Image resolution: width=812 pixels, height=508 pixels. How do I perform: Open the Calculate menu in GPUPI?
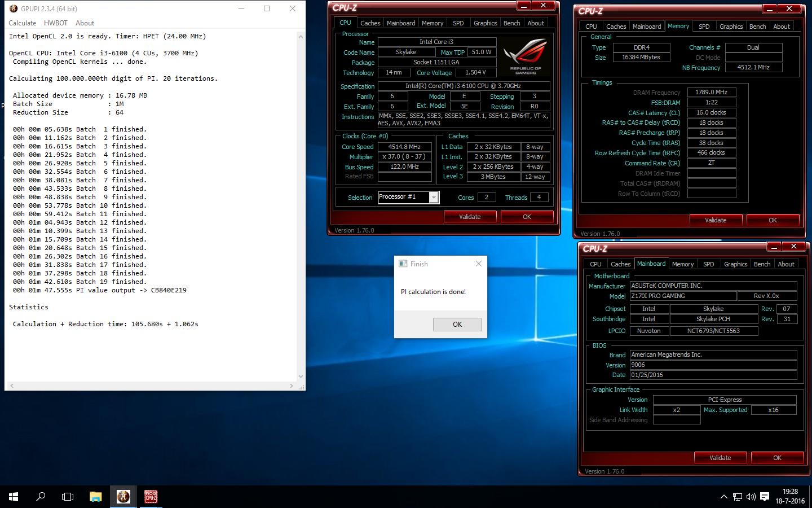point(23,23)
